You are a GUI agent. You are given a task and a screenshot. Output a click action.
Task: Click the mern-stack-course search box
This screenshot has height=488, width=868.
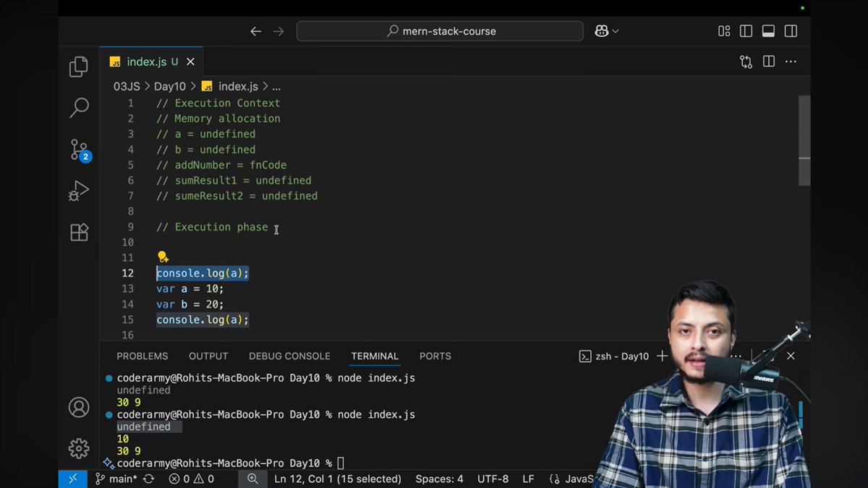click(440, 31)
